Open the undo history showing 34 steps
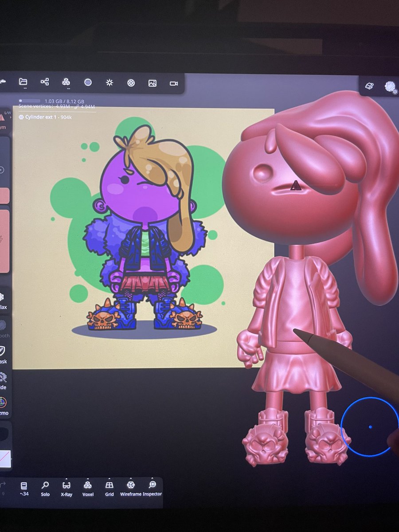The height and width of the screenshot is (532, 399). pyautogui.click(x=24, y=486)
